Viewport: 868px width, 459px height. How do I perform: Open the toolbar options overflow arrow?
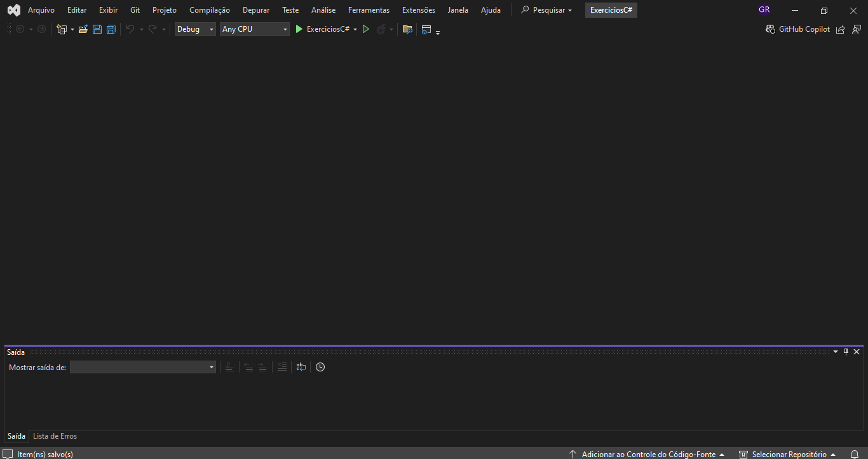pyautogui.click(x=438, y=32)
